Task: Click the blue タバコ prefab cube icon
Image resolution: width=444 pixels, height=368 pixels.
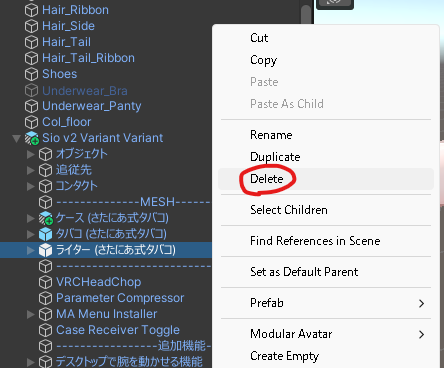Action: point(46,234)
